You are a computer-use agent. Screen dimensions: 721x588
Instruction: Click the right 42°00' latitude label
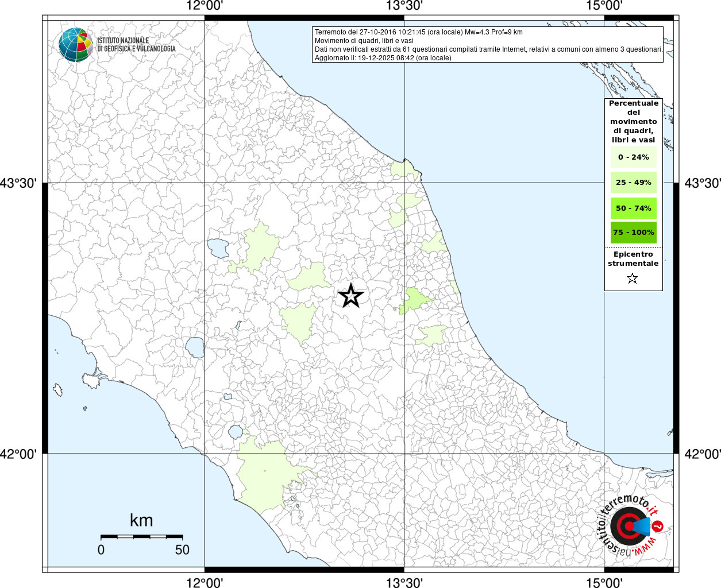tap(702, 454)
